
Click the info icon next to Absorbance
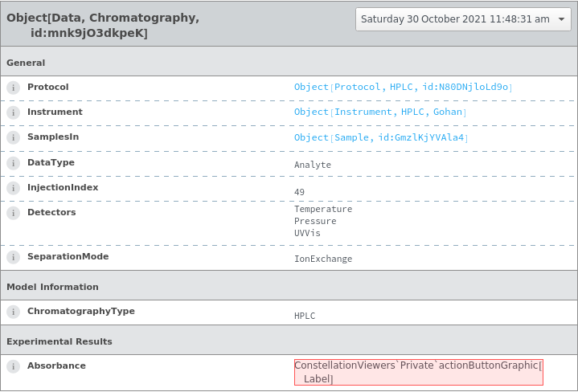click(13, 366)
